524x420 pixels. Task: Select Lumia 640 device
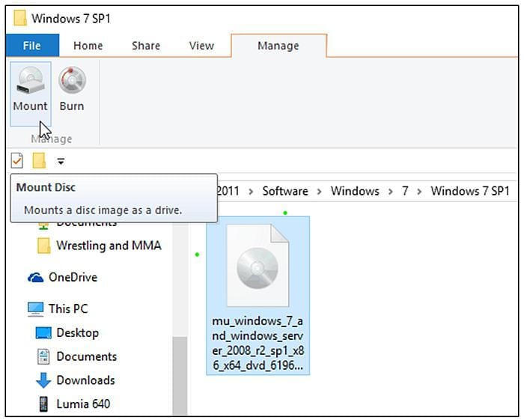coord(83,404)
